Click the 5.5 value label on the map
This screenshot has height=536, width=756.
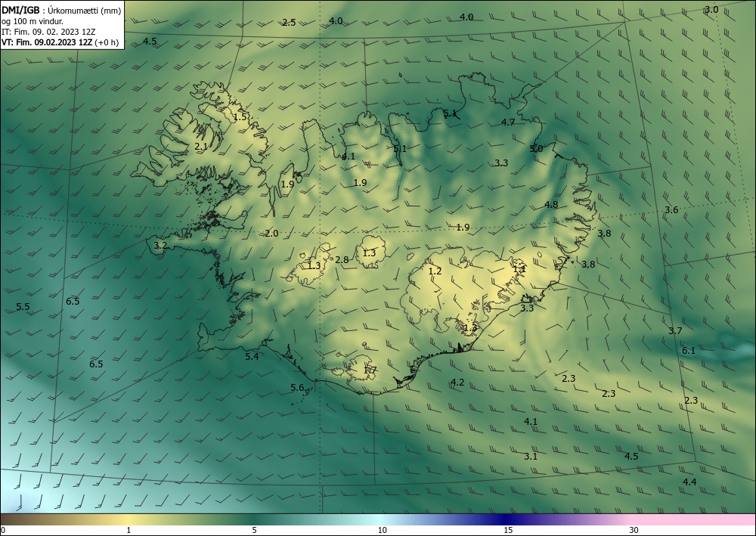coord(23,307)
